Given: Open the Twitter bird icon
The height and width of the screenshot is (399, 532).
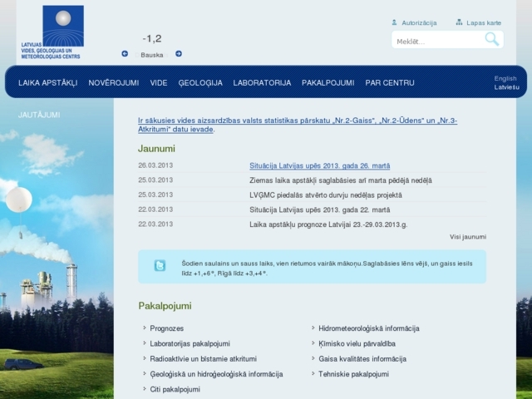Looking at the screenshot, I should 160,265.
